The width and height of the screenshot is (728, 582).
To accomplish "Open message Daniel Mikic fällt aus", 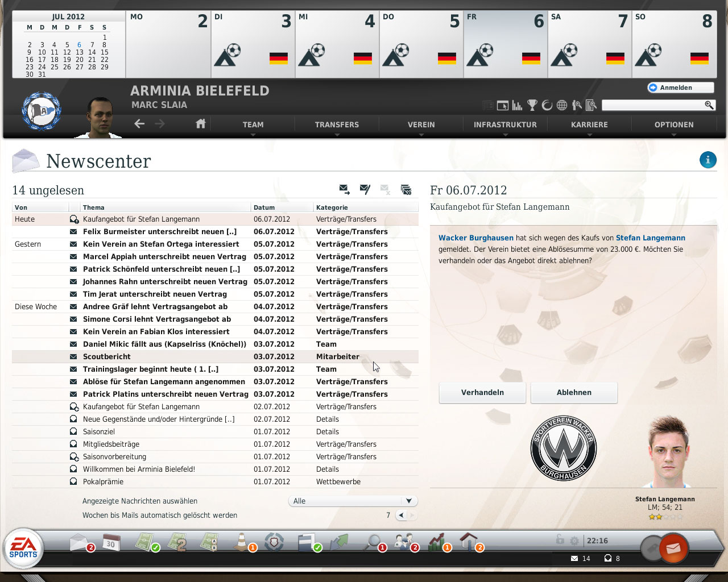I will point(215,344).
